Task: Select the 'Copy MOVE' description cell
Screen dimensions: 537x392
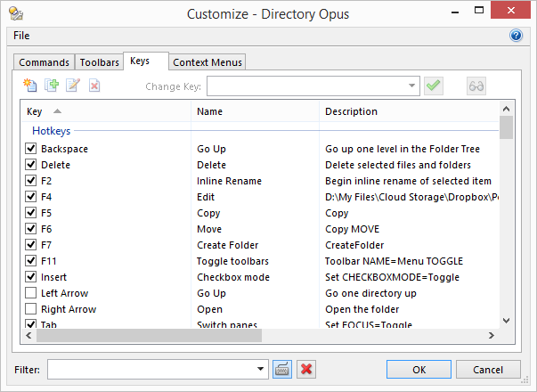Action: pyautogui.click(x=352, y=229)
